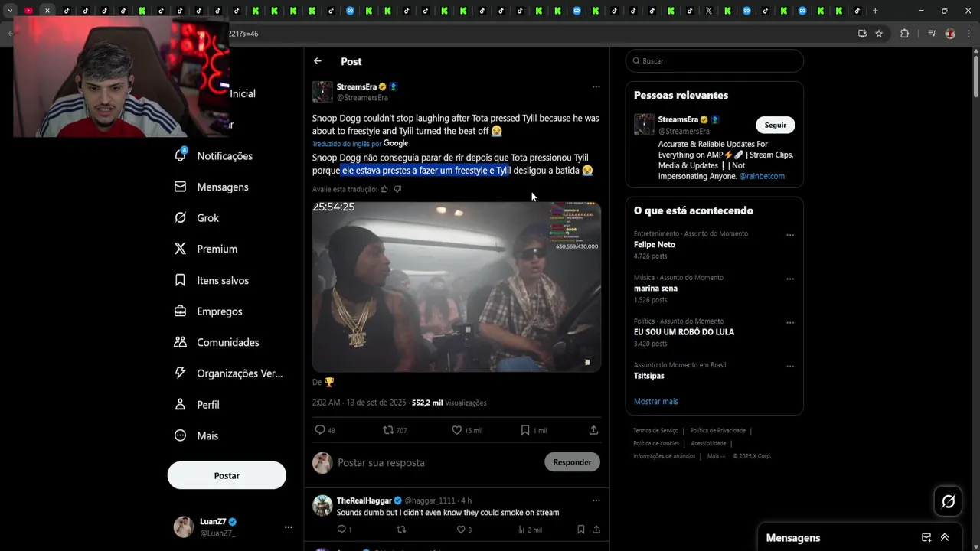Open the marina sena trending topic
Image resolution: width=980 pixels, height=551 pixels.
(655, 289)
